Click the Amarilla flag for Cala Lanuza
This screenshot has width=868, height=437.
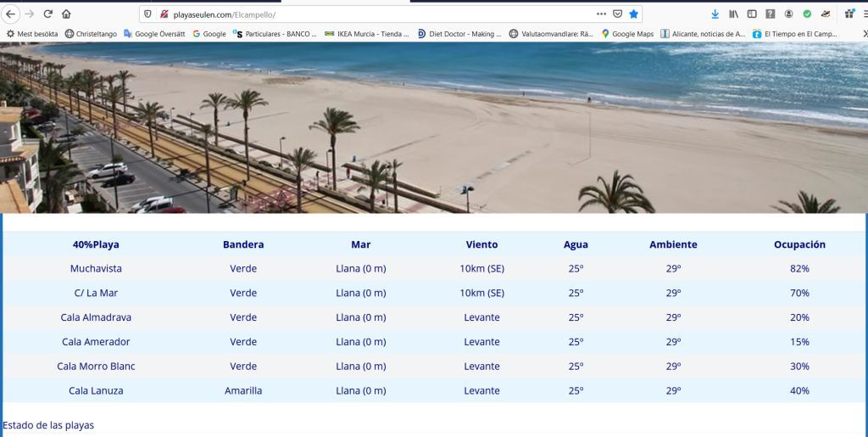[243, 390]
